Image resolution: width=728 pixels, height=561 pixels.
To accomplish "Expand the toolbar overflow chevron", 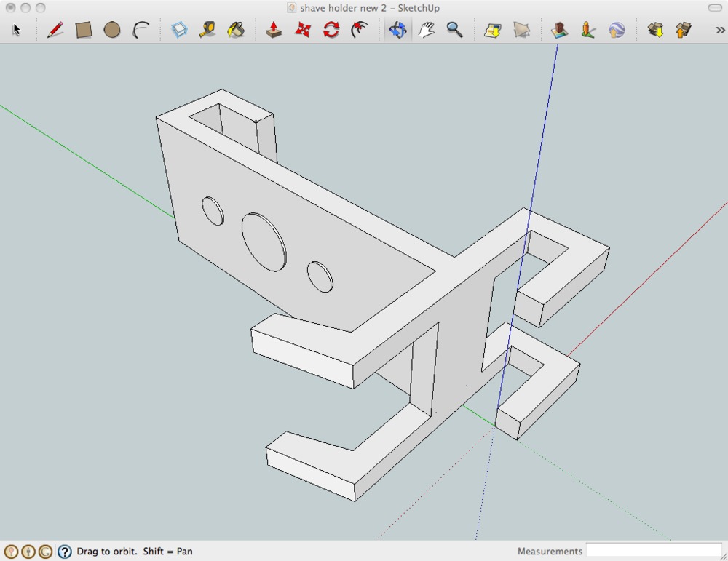I will (x=721, y=30).
